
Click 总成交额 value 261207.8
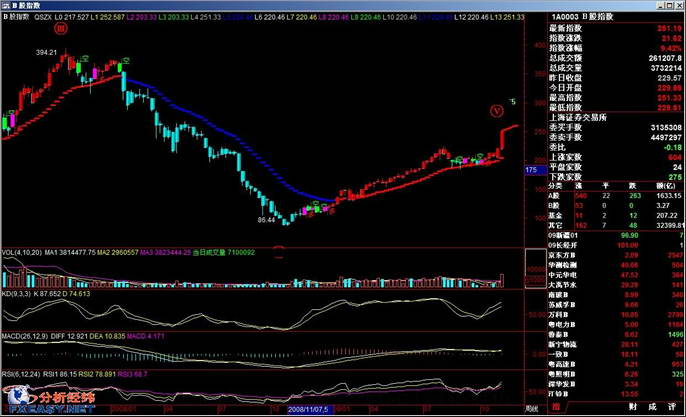coord(665,58)
